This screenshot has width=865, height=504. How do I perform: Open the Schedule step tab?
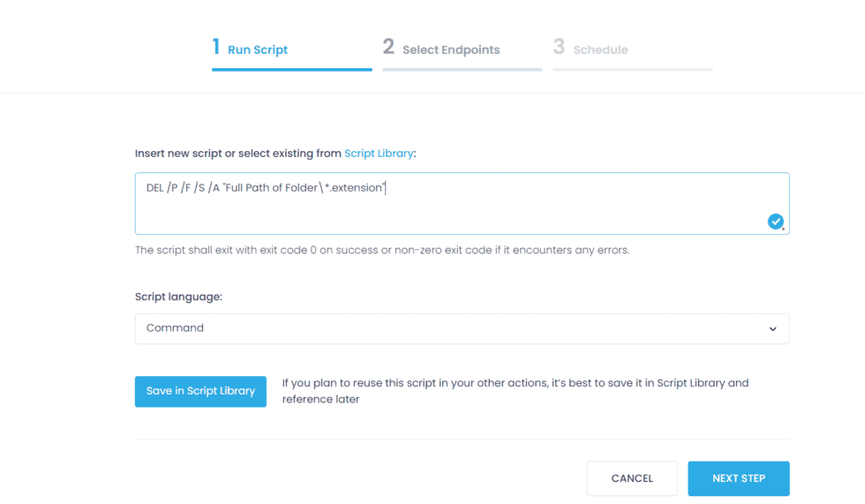pyautogui.click(x=600, y=50)
